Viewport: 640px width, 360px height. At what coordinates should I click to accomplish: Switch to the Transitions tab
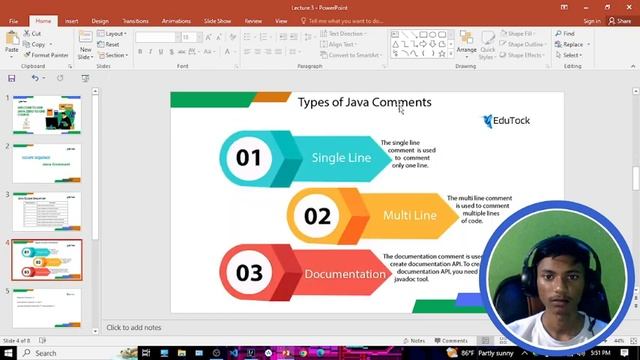point(136,21)
